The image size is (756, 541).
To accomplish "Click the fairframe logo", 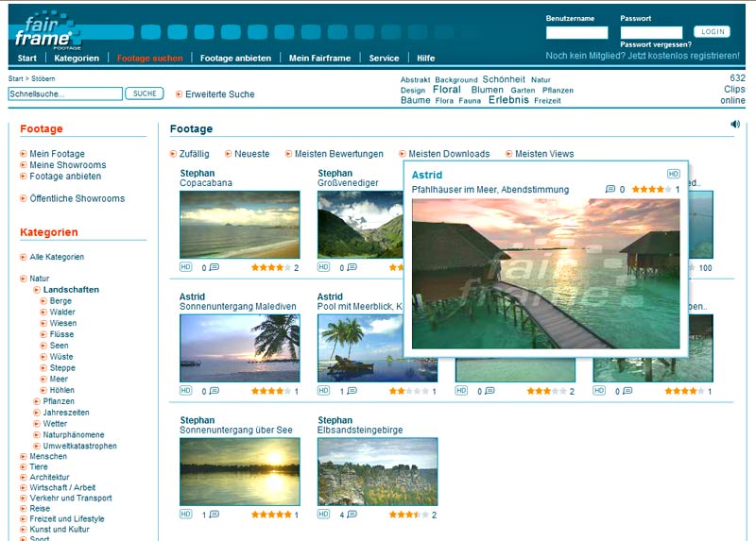I will click(43, 32).
